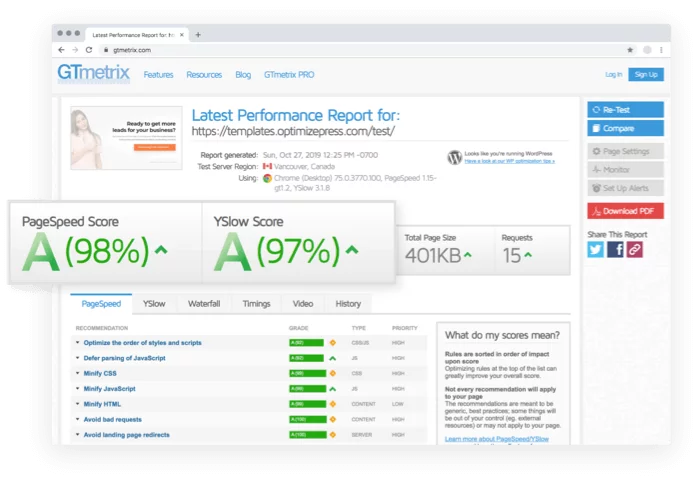
Task: Reload the page with refresh icon
Action: [89, 50]
